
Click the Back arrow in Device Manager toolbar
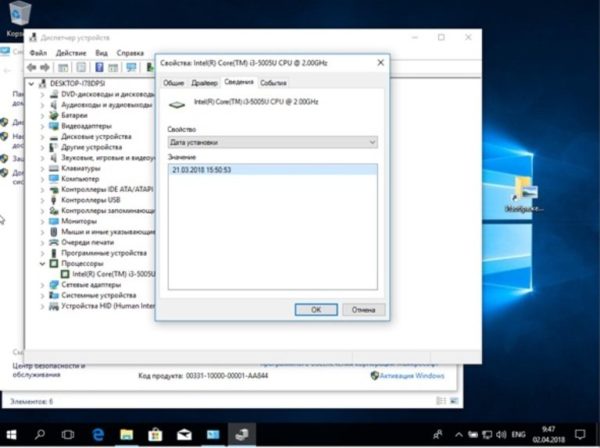(31, 68)
